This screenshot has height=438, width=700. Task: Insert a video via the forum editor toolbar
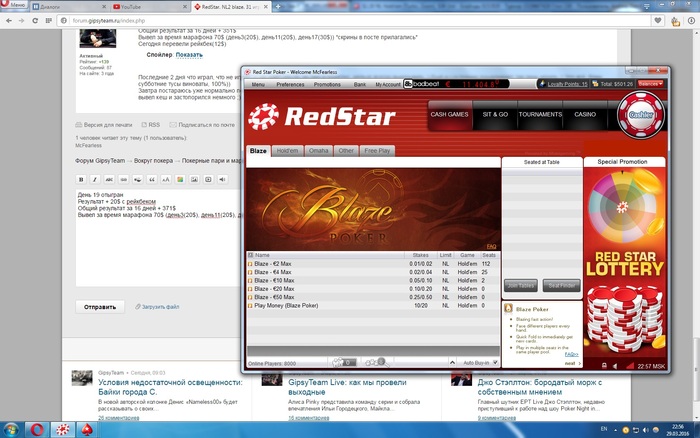tap(208, 179)
